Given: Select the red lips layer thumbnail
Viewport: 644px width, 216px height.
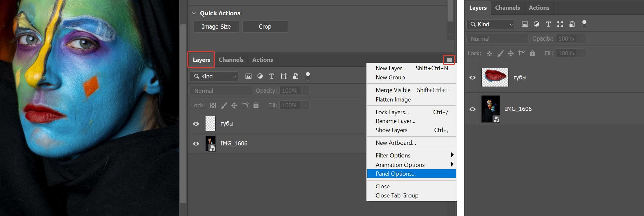Looking at the screenshot, I should (495, 77).
